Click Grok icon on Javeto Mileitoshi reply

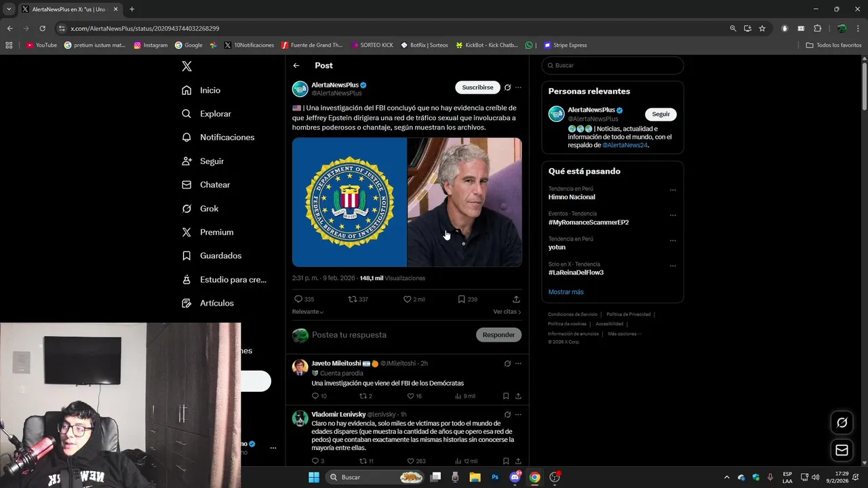pyautogui.click(x=507, y=363)
